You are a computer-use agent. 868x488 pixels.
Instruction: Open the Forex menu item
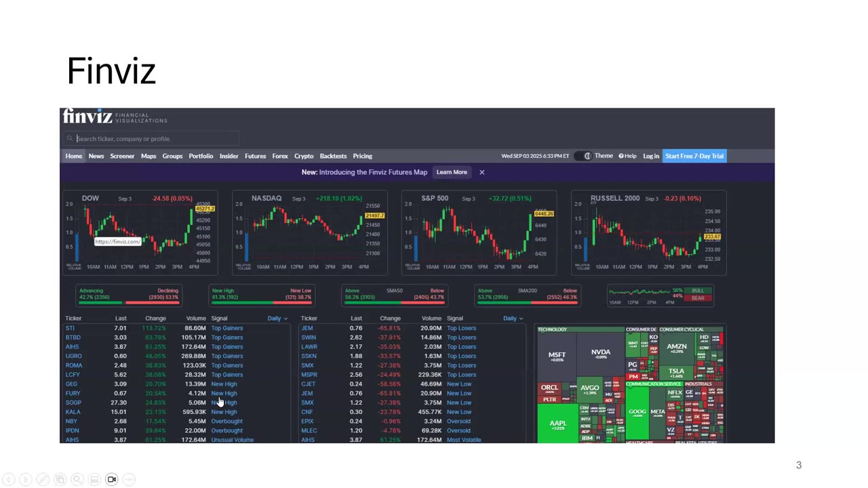pyautogui.click(x=280, y=156)
